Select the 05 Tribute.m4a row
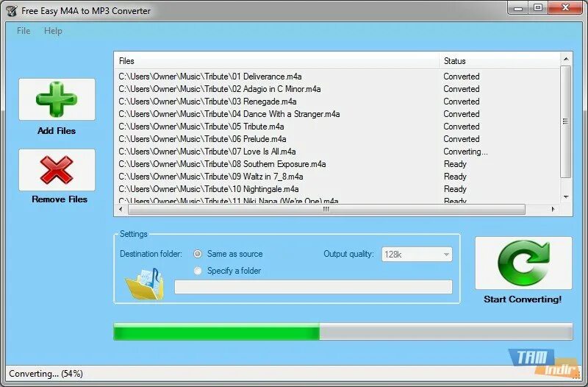588x387 pixels. click(x=337, y=127)
